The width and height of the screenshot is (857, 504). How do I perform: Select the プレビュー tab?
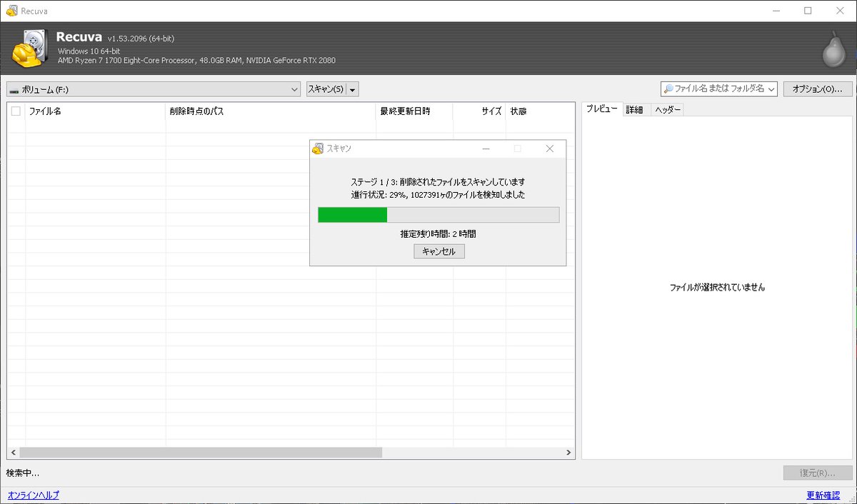[x=602, y=109]
